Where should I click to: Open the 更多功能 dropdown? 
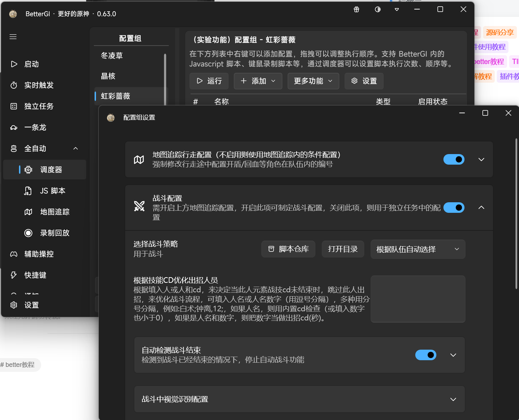[313, 81]
